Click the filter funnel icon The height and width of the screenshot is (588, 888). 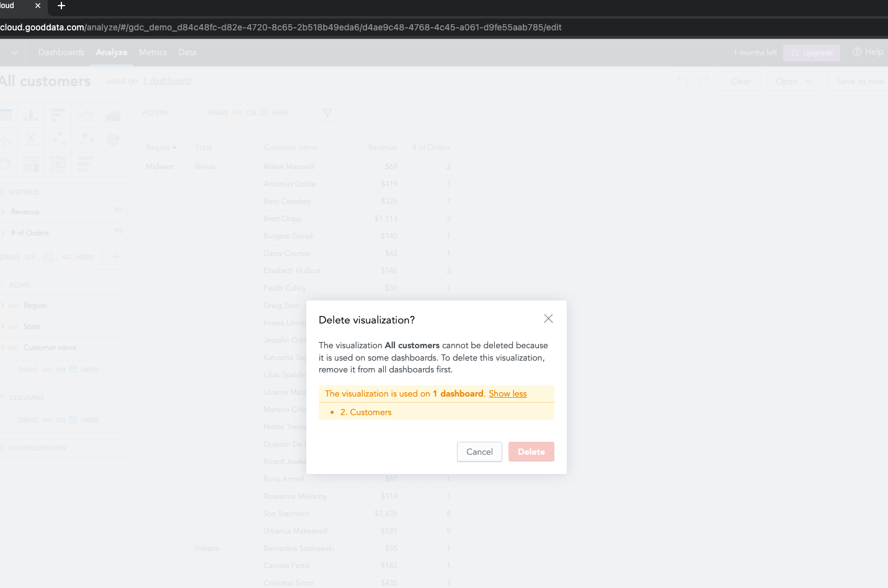[327, 113]
